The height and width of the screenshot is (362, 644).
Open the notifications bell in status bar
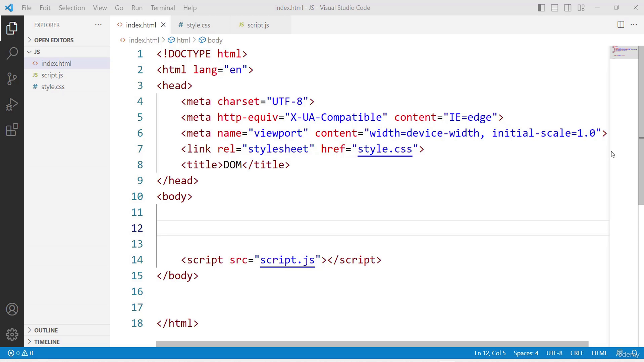pyautogui.click(x=634, y=353)
